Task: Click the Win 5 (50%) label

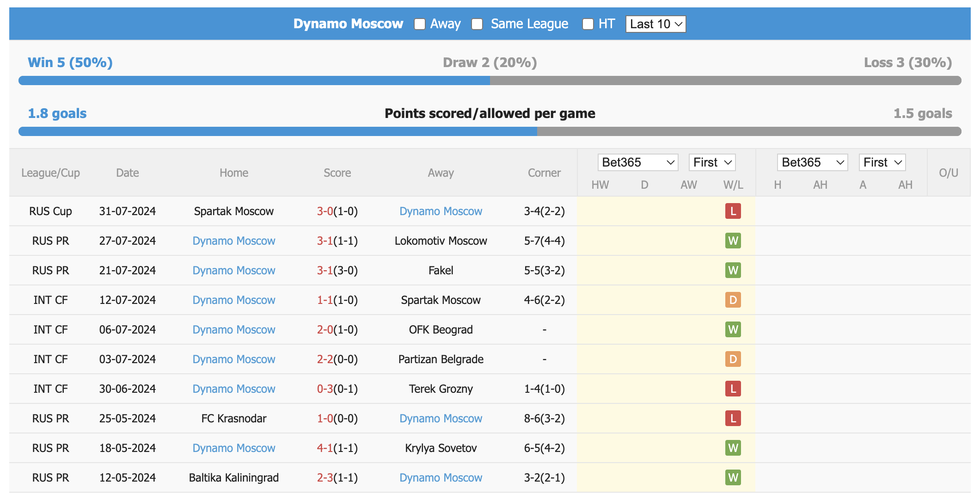Action: pyautogui.click(x=70, y=62)
